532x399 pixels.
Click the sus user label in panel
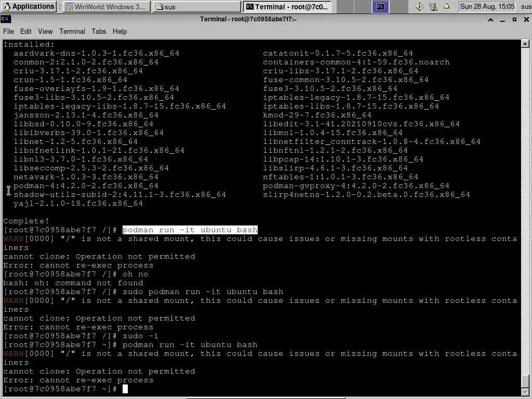[526, 6]
